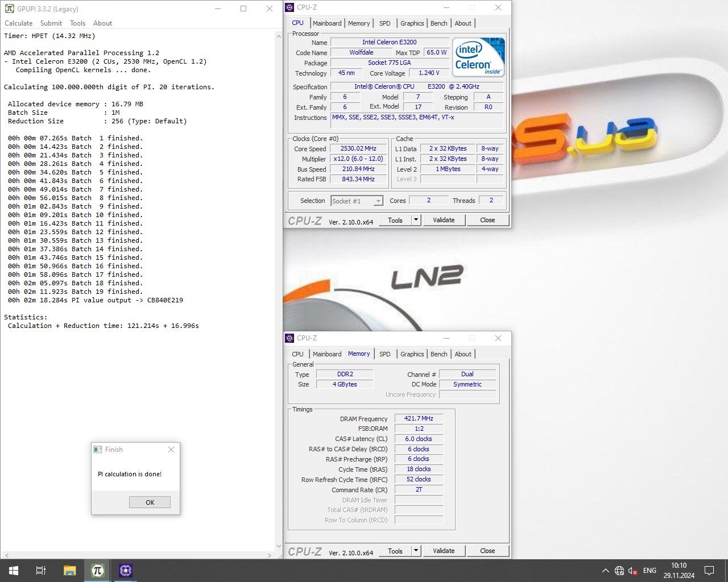Click GPUPI horizontal scrollbar left arrow
This screenshot has width=728, height=582.
tap(7, 555)
